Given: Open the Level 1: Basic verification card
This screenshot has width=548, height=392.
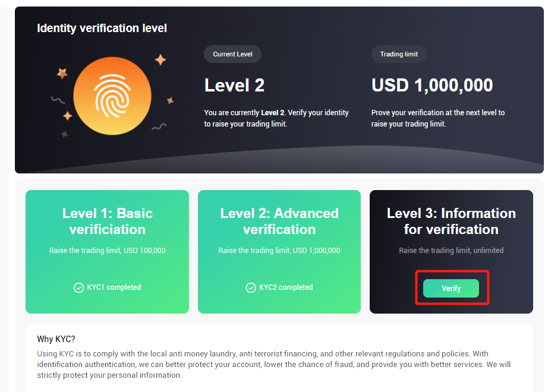Looking at the screenshot, I should point(108,252).
